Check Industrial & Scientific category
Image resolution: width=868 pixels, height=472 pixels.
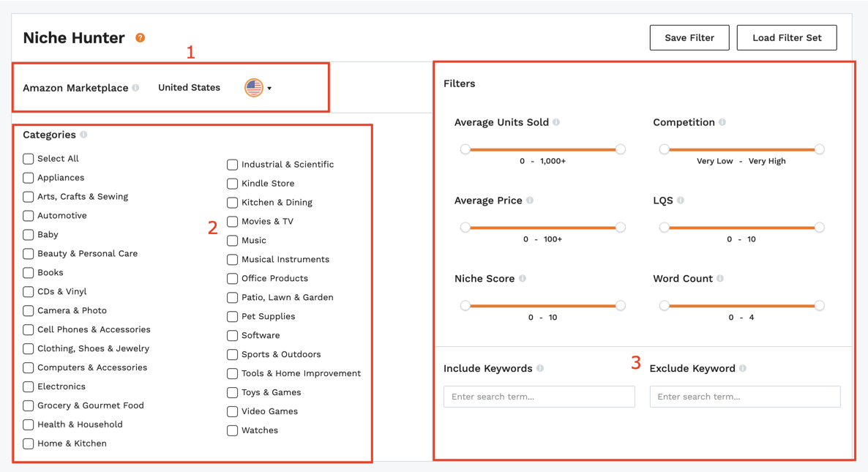[233, 165]
